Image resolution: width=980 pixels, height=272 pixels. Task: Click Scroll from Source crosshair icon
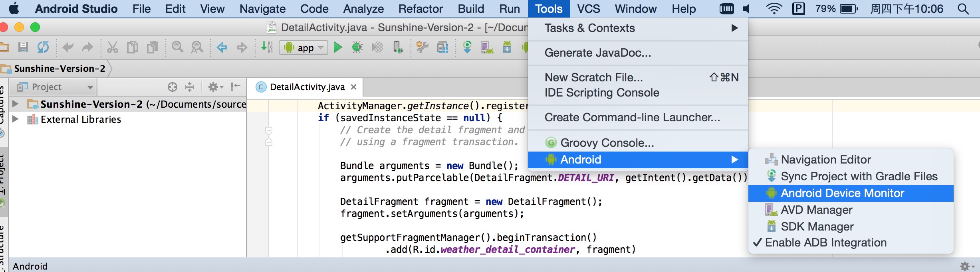pyautogui.click(x=173, y=87)
